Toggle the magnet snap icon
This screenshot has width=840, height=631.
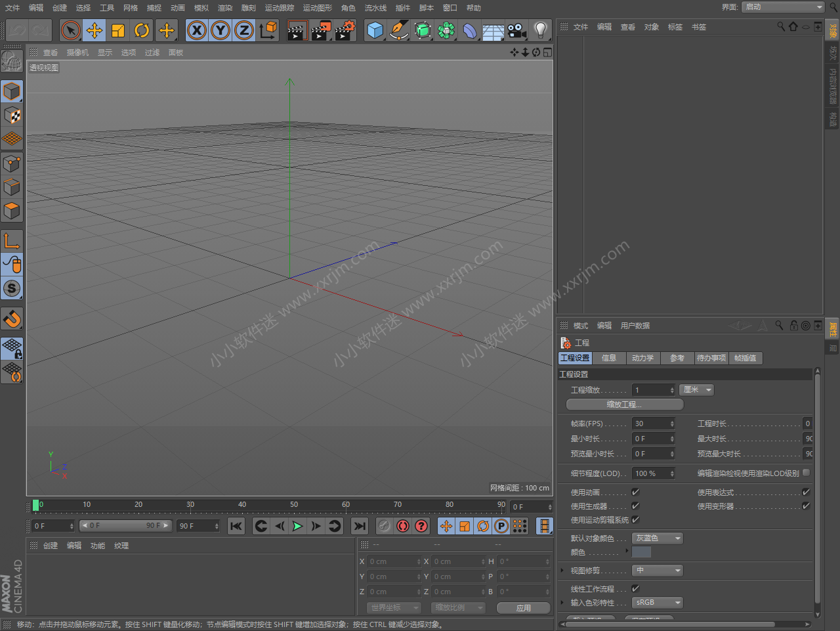[12, 318]
